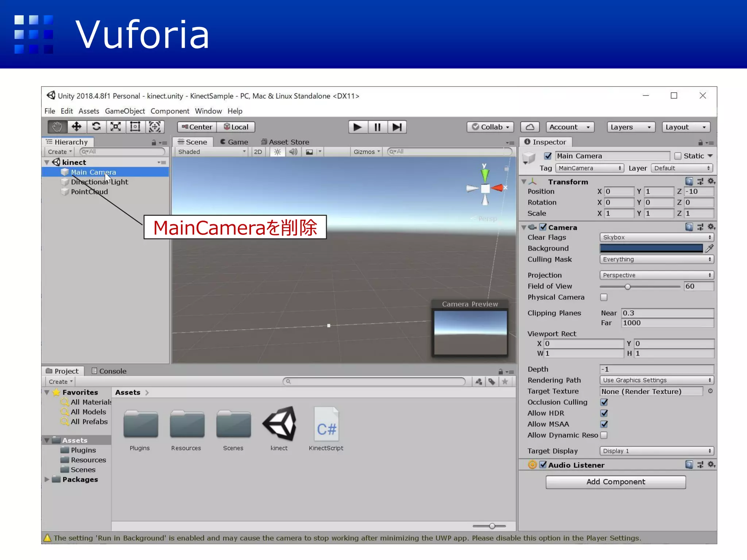Open the File menu
Viewport: 747px width, 560px height.
click(x=50, y=111)
